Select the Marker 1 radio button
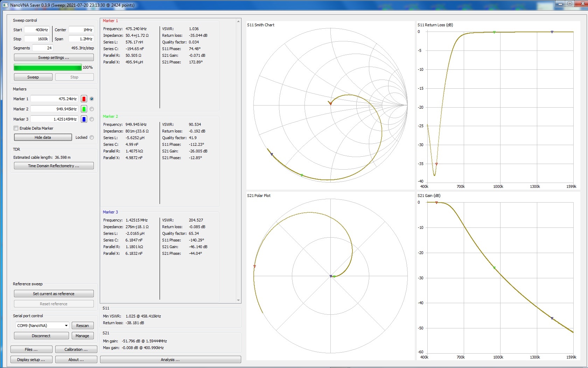588x368 pixels. (92, 99)
